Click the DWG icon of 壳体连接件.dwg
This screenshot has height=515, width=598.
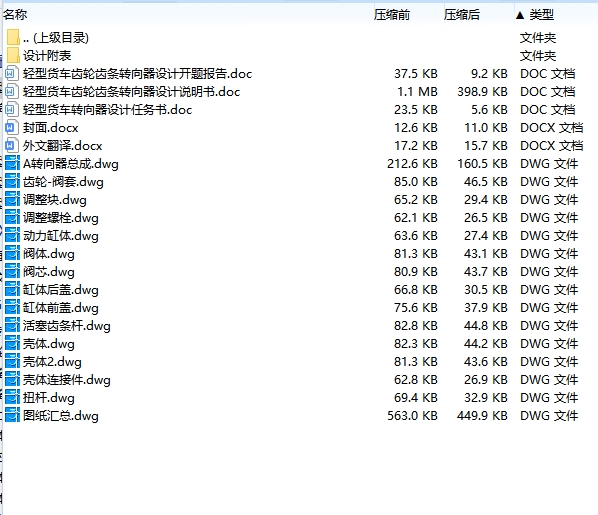point(13,380)
